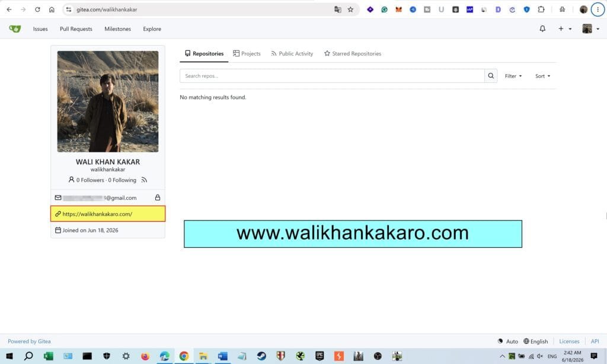Go back with the browser back arrow
607x364 pixels.
pyautogui.click(x=9, y=9)
